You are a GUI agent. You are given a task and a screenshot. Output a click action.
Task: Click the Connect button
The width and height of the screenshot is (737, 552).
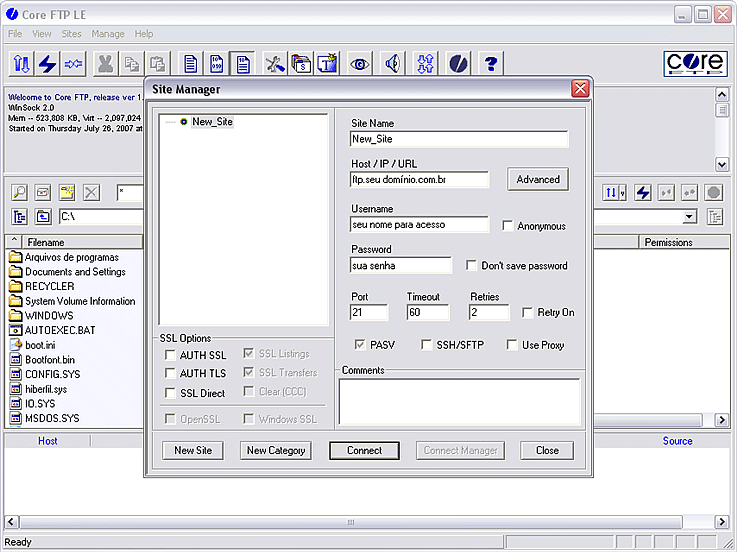(364, 450)
